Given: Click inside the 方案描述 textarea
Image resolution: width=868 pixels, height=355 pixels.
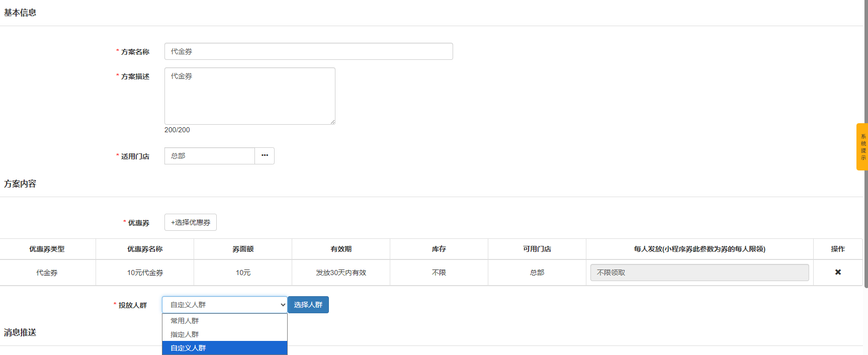Looking at the screenshot, I should click(x=249, y=96).
